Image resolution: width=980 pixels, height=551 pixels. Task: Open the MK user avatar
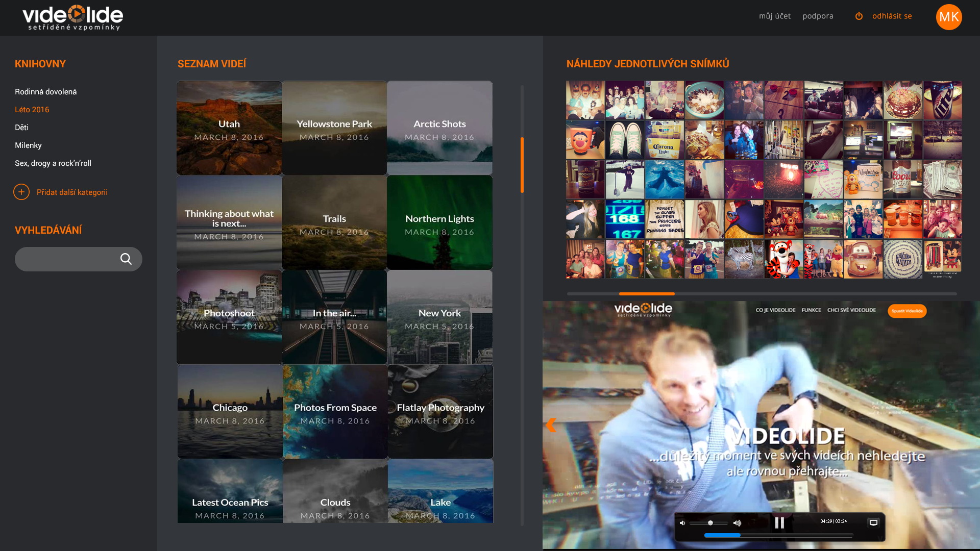point(948,17)
